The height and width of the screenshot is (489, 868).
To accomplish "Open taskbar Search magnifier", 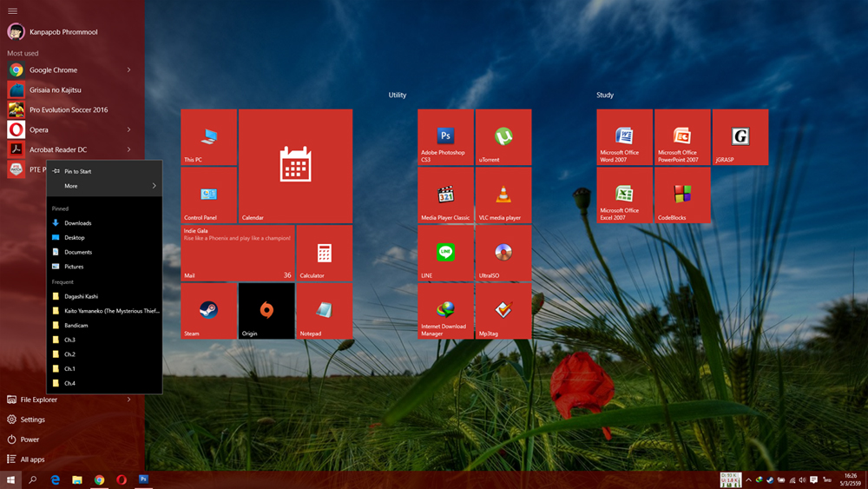I will (33, 480).
